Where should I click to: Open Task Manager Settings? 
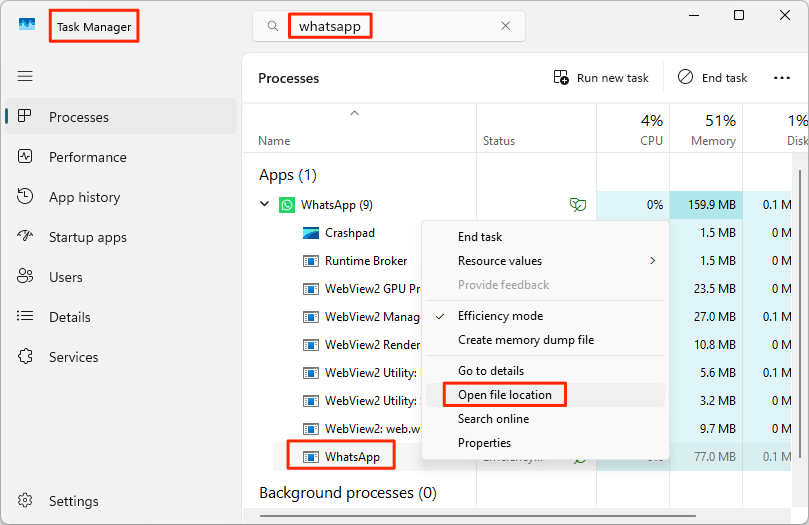coord(121,501)
